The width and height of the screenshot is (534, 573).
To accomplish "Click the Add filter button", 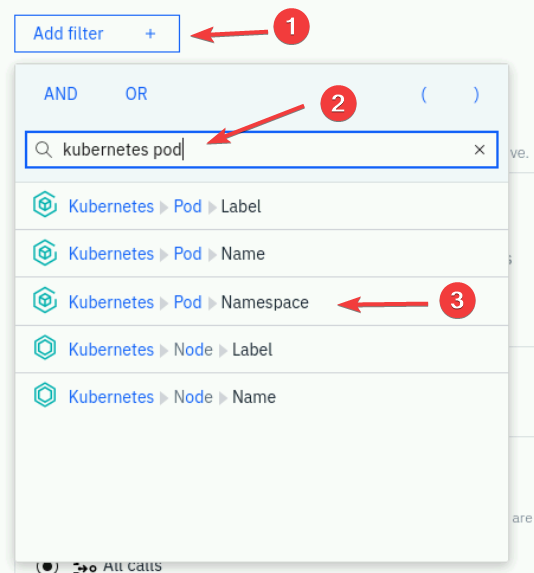I will (x=97, y=34).
